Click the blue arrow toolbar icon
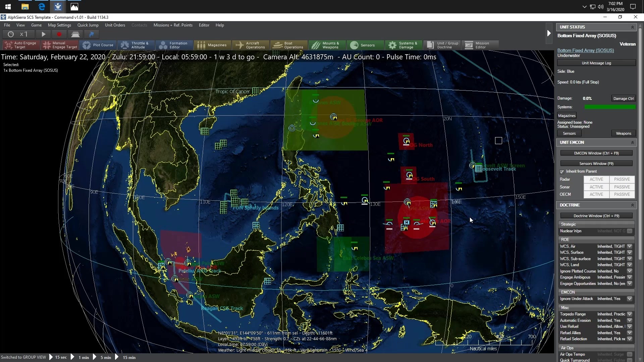The width and height of the screenshot is (644, 362). click(91, 34)
